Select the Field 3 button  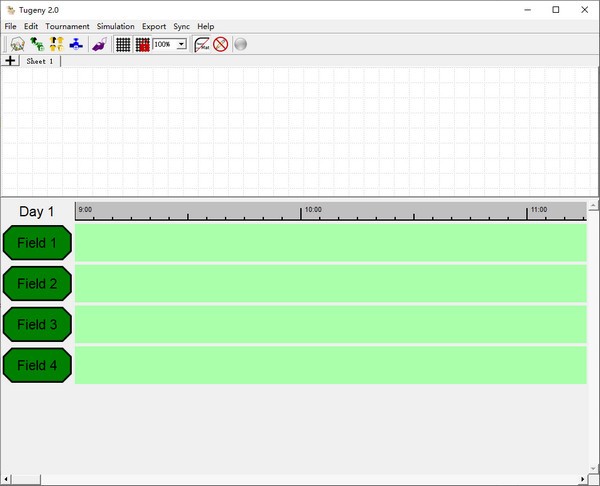pos(37,325)
